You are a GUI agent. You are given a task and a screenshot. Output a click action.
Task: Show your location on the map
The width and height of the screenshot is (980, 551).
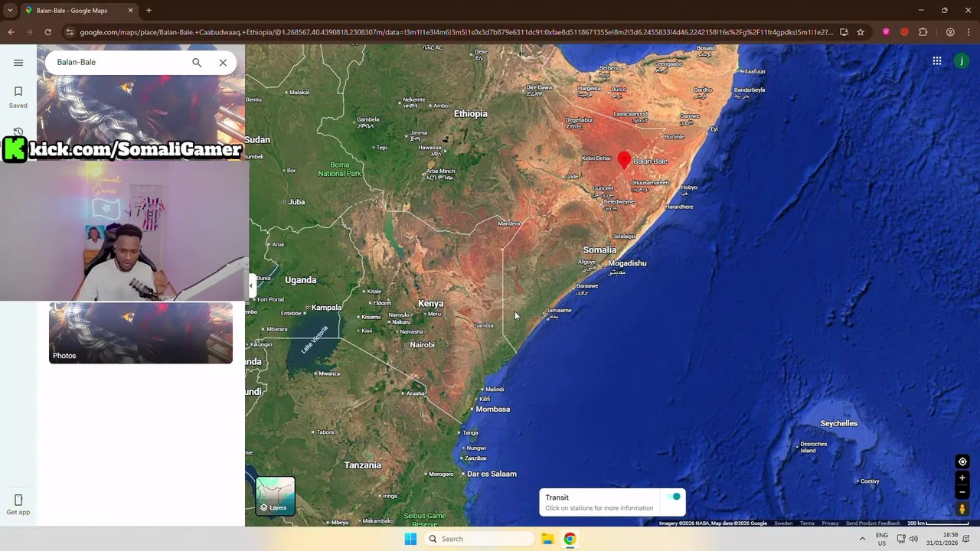coord(962,461)
